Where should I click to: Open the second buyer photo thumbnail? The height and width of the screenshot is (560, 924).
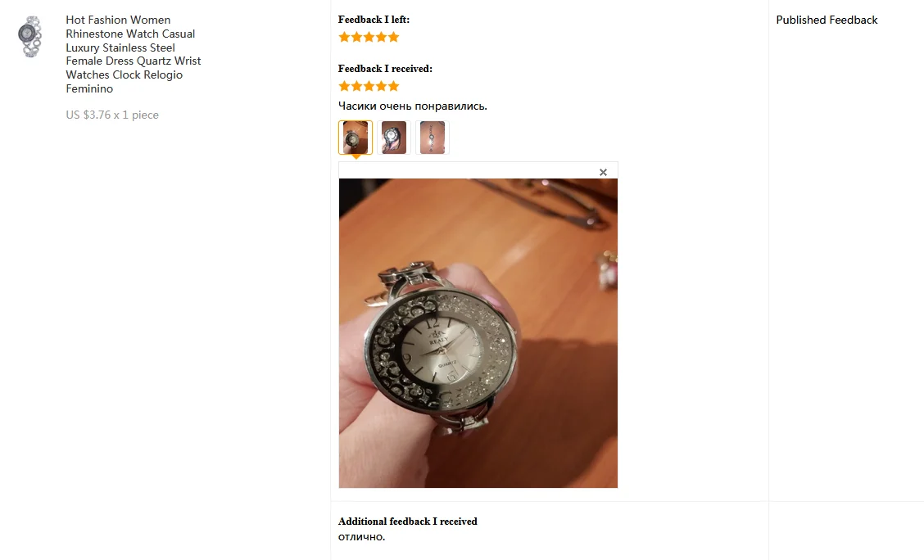pos(394,138)
